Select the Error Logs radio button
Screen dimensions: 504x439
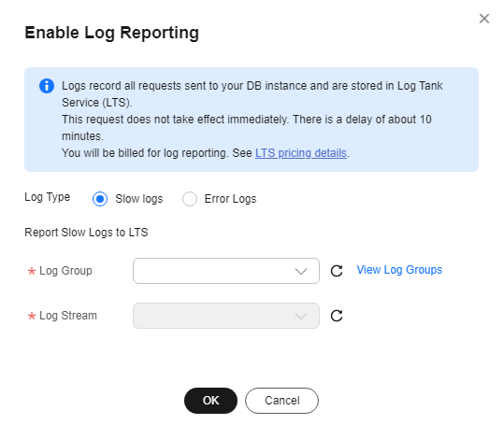[x=190, y=199]
